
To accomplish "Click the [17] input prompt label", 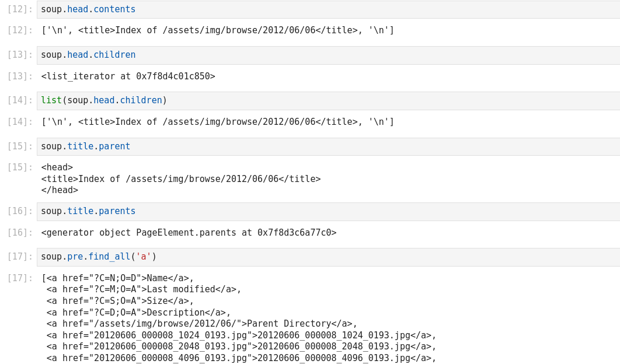I will click(x=20, y=257).
